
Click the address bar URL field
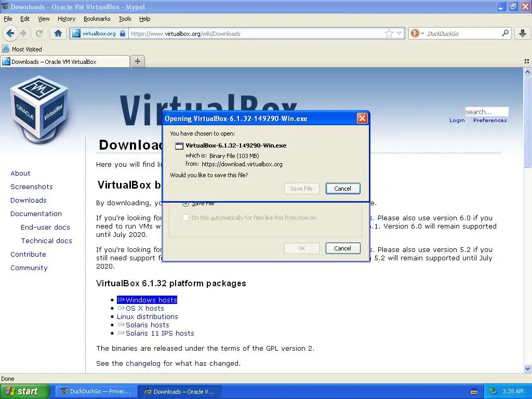click(x=256, y=33)
